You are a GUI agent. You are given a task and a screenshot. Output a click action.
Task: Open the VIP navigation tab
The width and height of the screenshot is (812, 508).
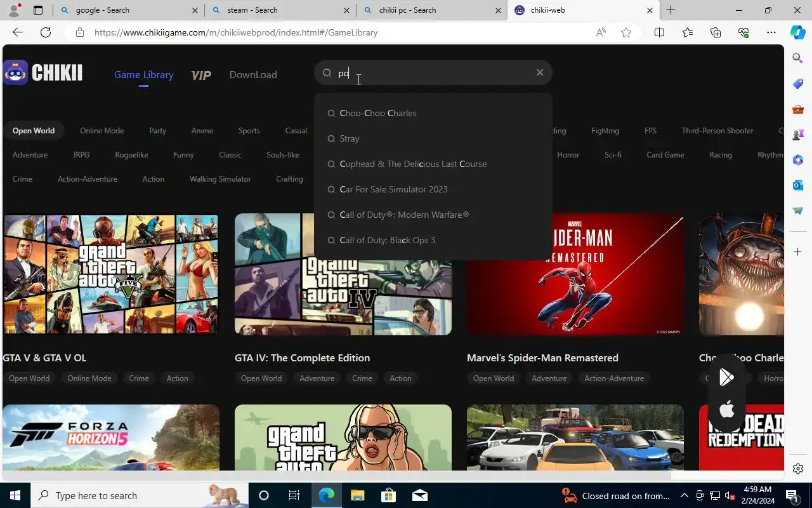pyautogui.click(x=201, y=75)
